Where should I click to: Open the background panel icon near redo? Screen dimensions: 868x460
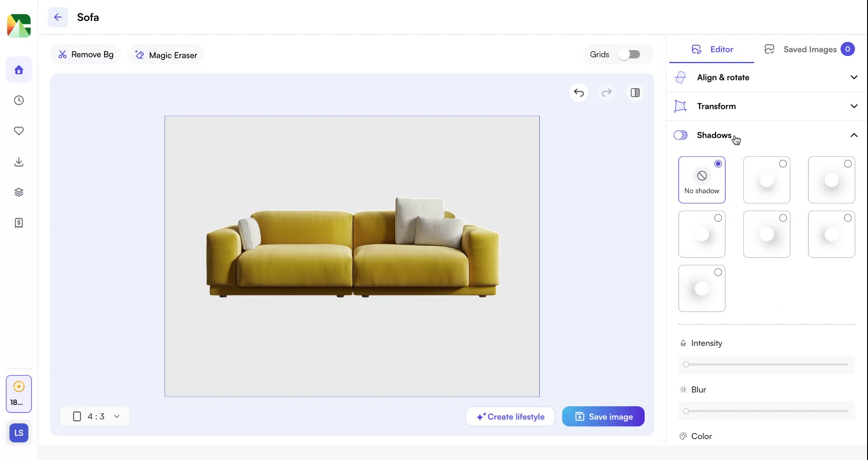[x=635, y=93]
